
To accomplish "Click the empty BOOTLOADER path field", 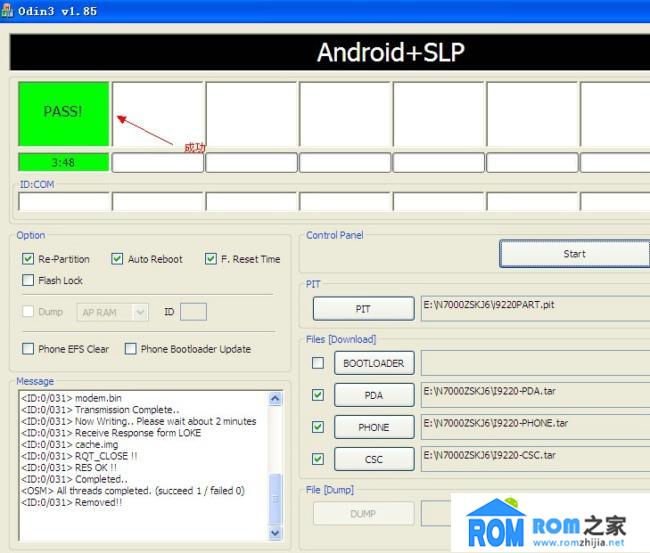I will tap(535, 363).
